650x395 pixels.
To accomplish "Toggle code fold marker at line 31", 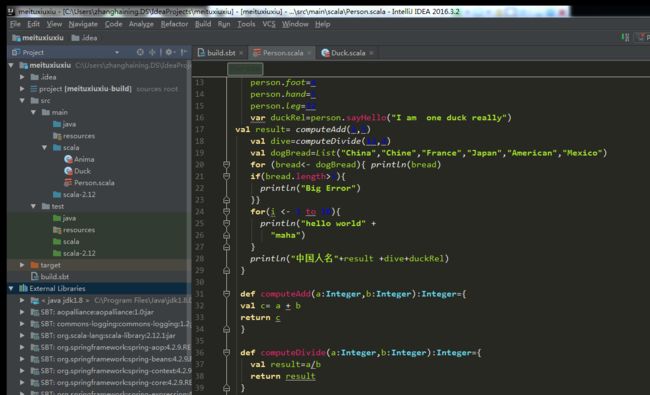I will point(226,294).
